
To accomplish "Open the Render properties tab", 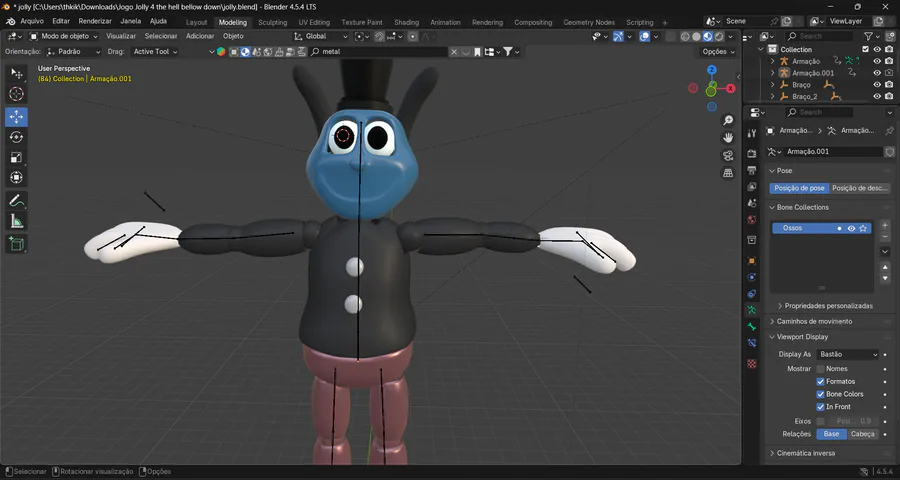I will click(752, 154).
